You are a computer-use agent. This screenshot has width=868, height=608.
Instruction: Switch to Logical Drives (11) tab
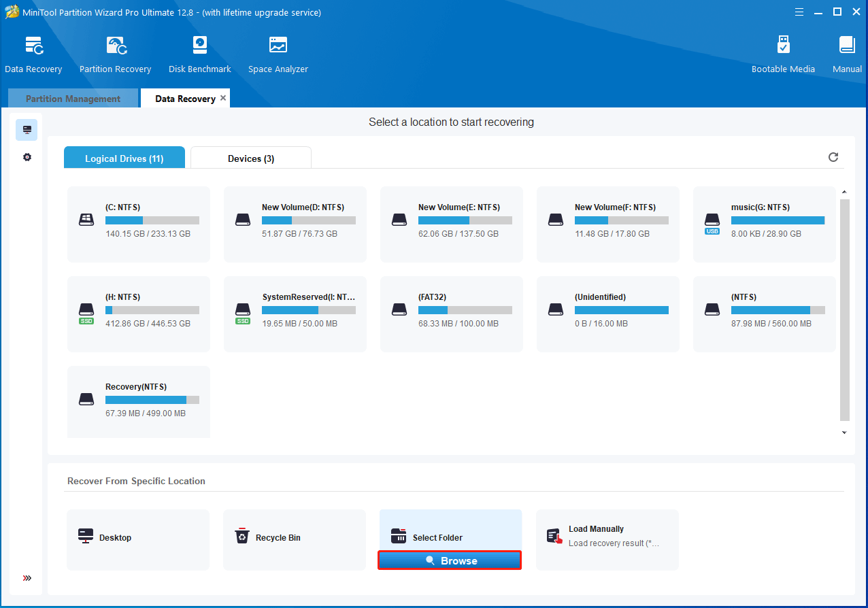coord(124,158)
